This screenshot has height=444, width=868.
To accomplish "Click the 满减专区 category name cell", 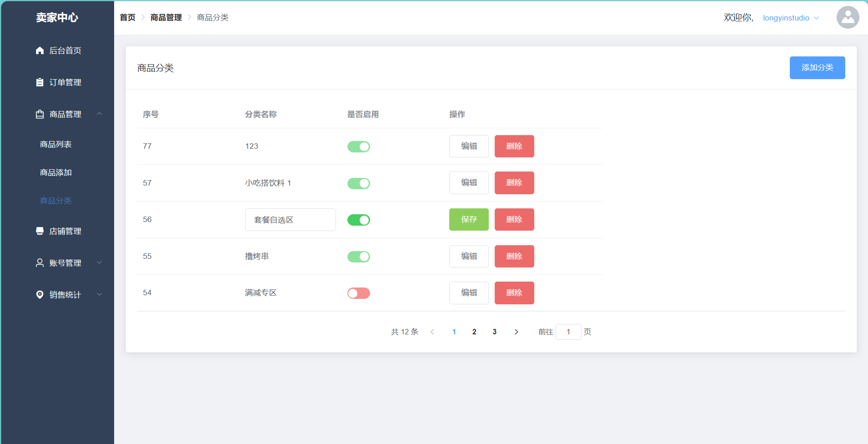I will 261,293.
